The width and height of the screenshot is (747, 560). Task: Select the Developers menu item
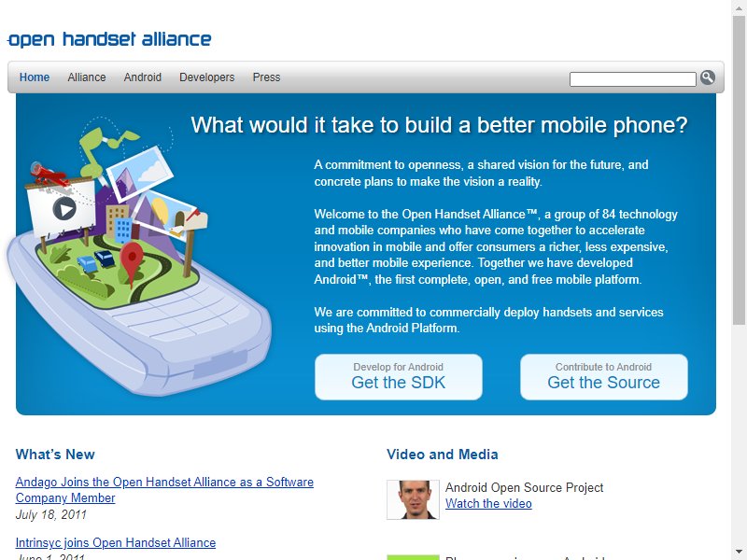pos(206,77)
